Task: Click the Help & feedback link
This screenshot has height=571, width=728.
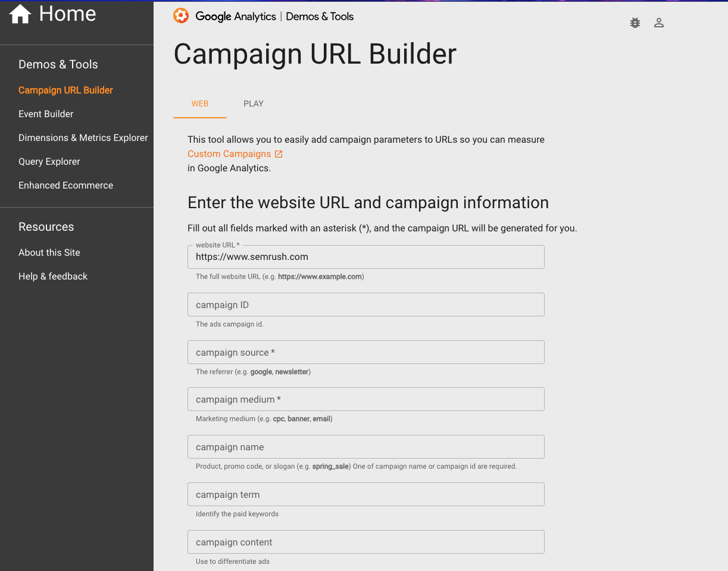Action: click(x=52, y=277)
